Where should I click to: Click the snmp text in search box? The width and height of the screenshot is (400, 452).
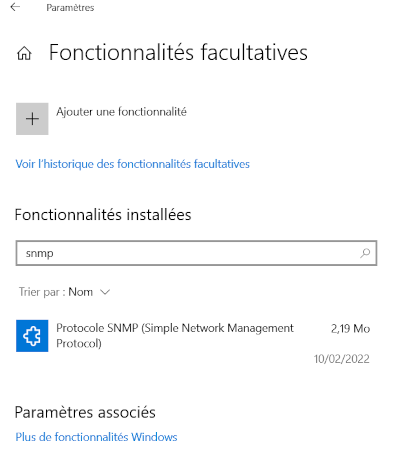(39, 254)
